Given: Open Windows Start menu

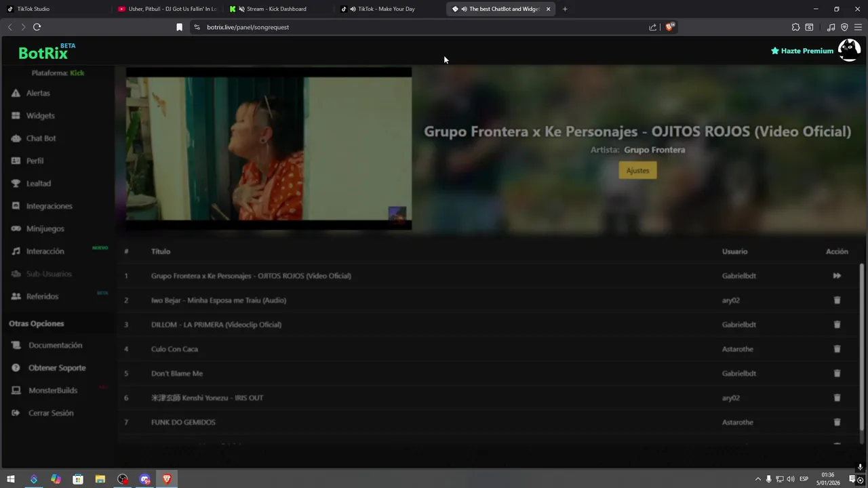Looking at the screenshot, I should [11, 479].
